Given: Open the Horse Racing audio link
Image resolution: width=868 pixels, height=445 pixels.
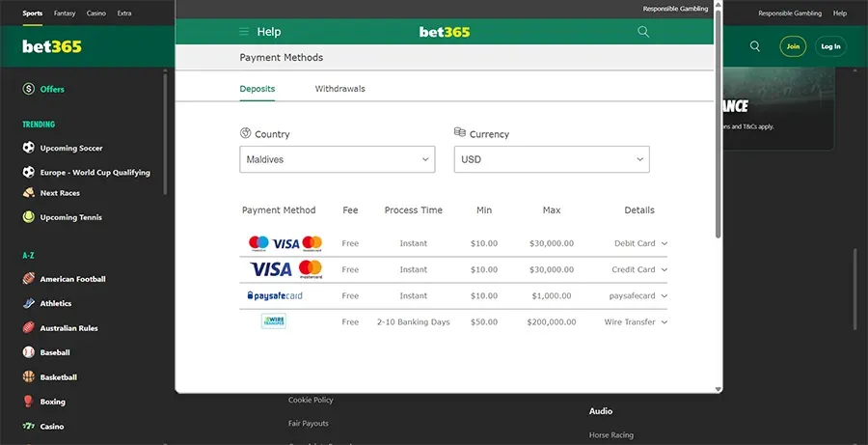Looking at the screenshot, I should tap(611, 435).
